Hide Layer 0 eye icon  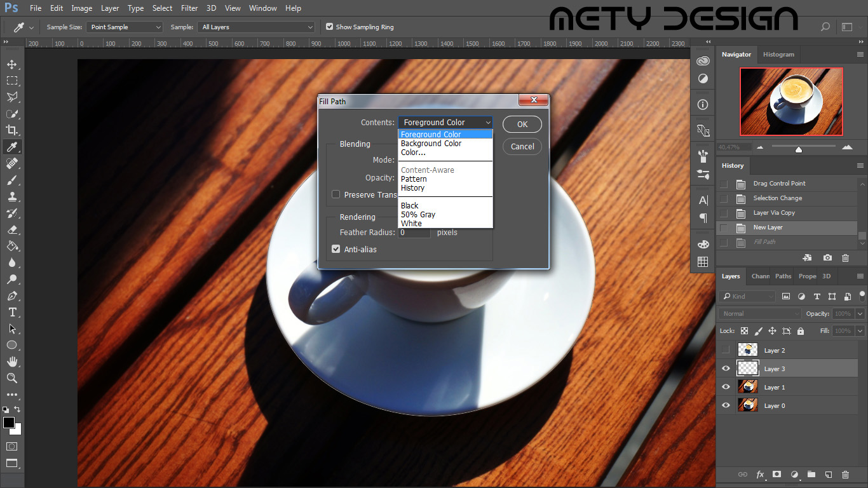tap(726, 405)
